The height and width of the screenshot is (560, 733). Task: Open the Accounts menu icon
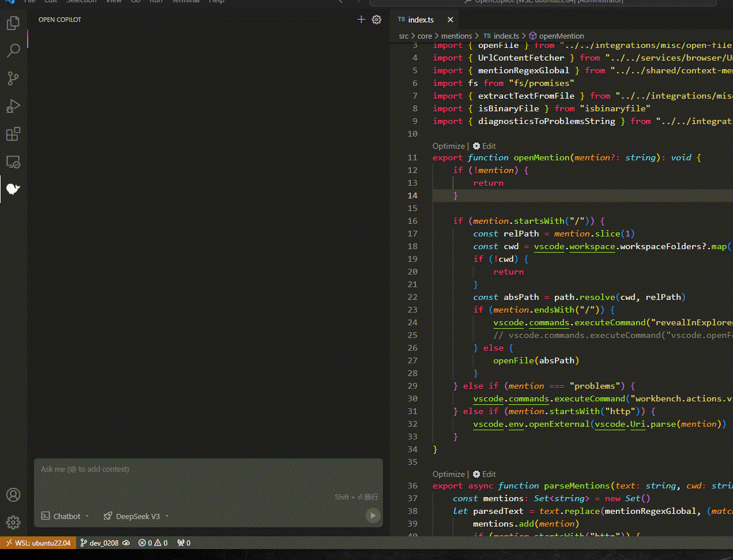click(13, 495)
